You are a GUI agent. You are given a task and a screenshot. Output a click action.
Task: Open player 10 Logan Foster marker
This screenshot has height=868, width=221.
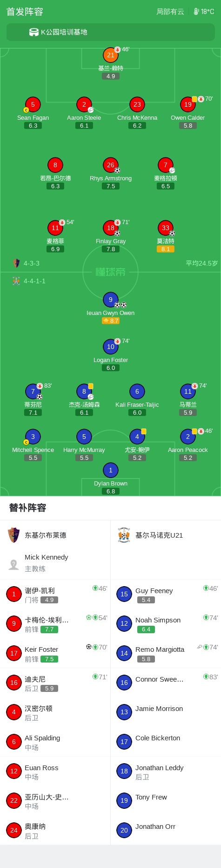111,347
